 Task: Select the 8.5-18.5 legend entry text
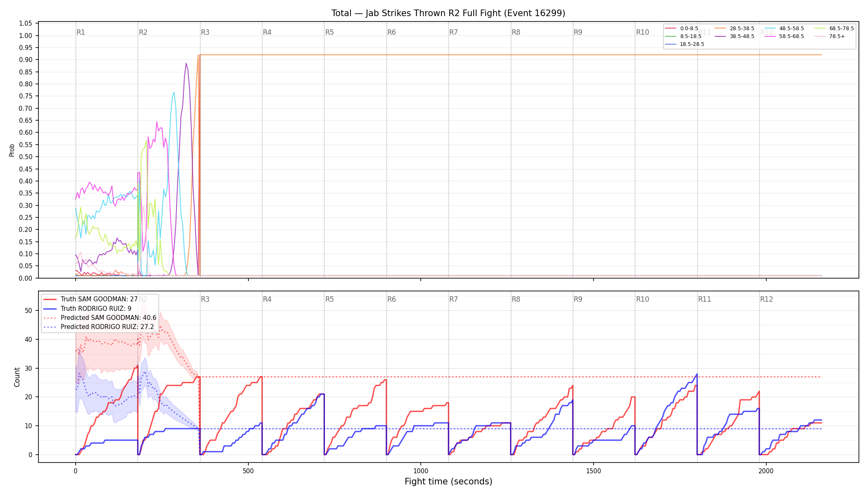click(691, 36)
